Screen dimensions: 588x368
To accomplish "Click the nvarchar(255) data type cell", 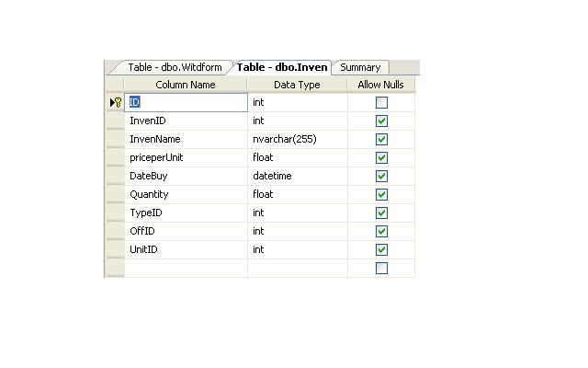I will [x=298, y=139].
